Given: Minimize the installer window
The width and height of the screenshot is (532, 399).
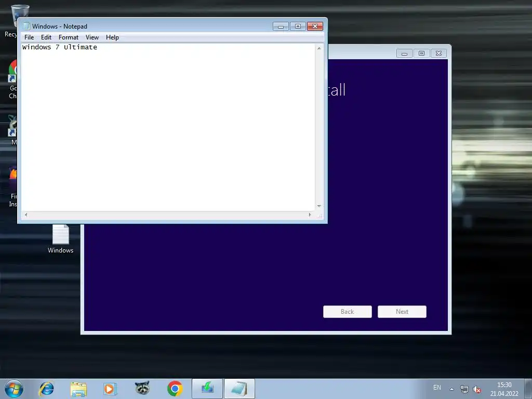Looking at the screenshot, I should tap(404, 54).
